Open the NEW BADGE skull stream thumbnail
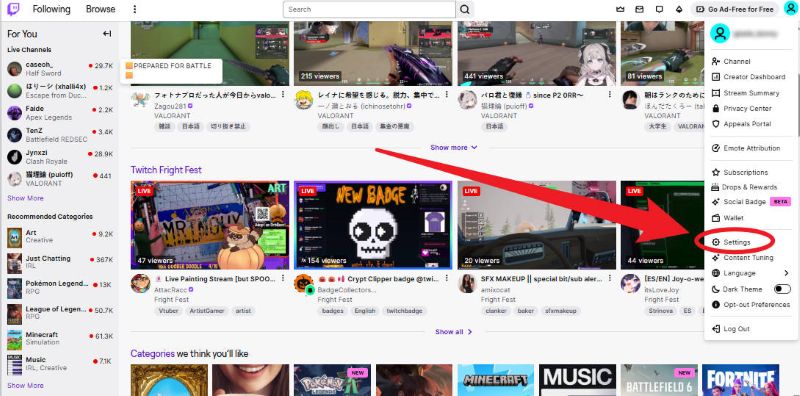Image resolution: width=800 pixels, height=396 pixels. [373, 225]
